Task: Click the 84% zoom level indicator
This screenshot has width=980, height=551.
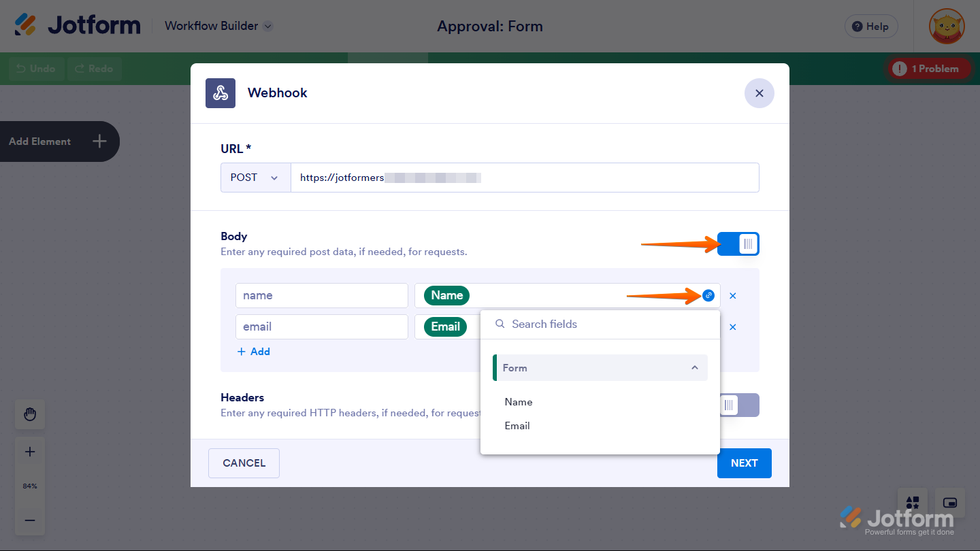Action: point(30,486)
